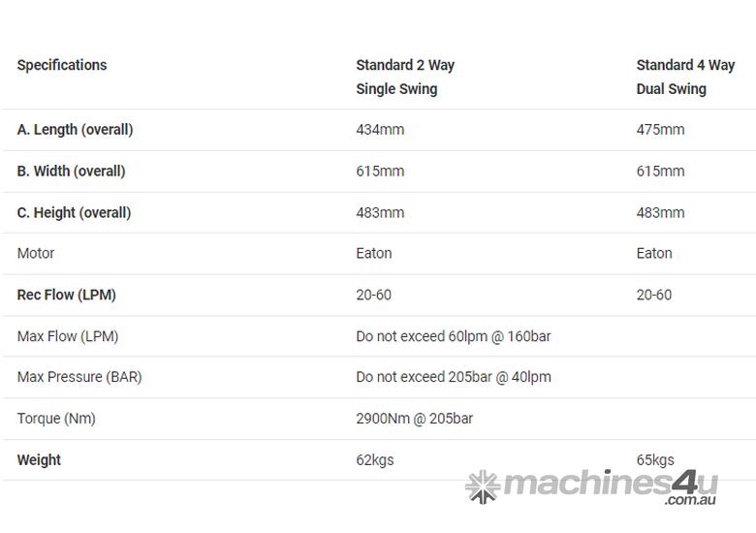This screenshot has height=533, width=756.
Task: Click the 62kgs weight value
Action: click(375, 459)
